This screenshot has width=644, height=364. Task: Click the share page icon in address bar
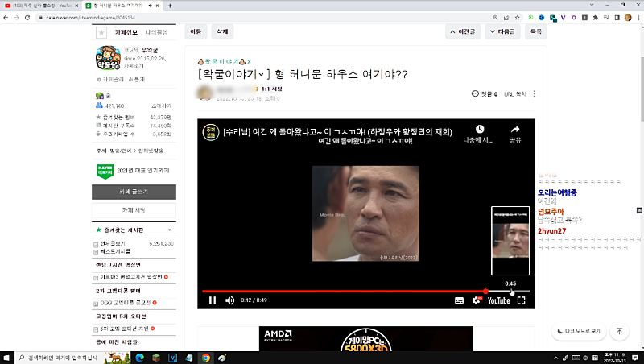click(506, 18)
